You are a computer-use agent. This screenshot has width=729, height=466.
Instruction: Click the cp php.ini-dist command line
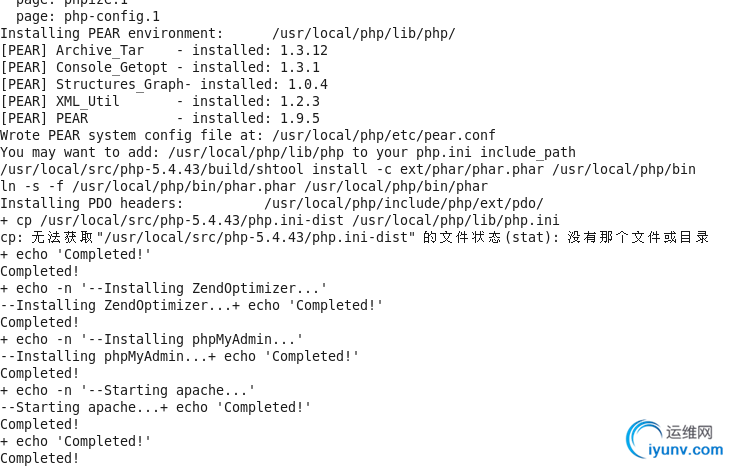[280, 220]
